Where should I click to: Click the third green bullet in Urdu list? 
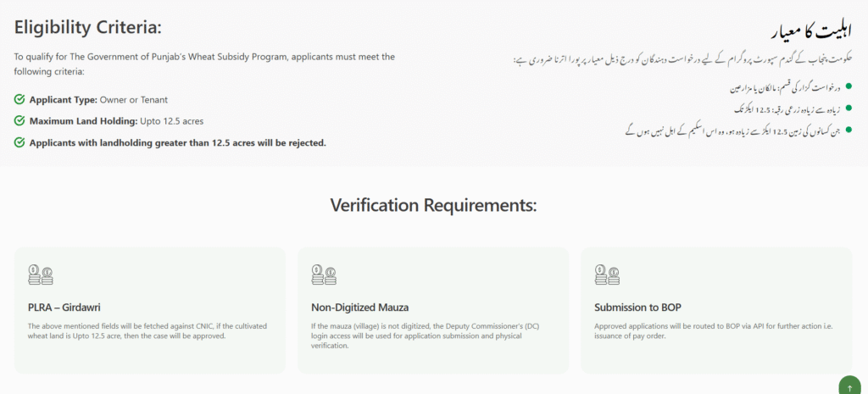point(849,130)
